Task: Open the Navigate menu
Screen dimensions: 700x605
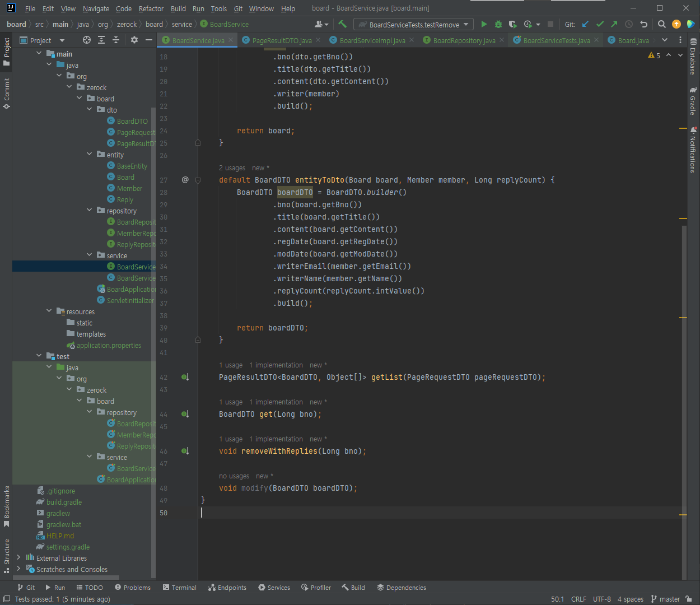Action: pyautogui.click(x=96, y=8)
